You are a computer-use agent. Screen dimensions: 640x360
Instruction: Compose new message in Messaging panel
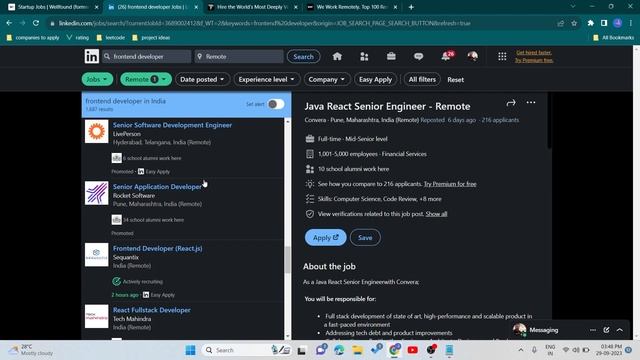coord(606,330)
